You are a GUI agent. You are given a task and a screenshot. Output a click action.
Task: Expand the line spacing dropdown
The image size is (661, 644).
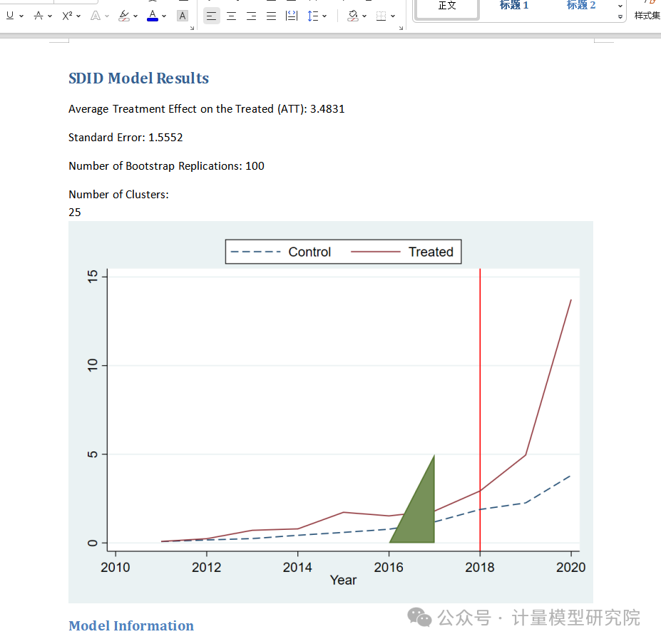click(x=324, y=16)
